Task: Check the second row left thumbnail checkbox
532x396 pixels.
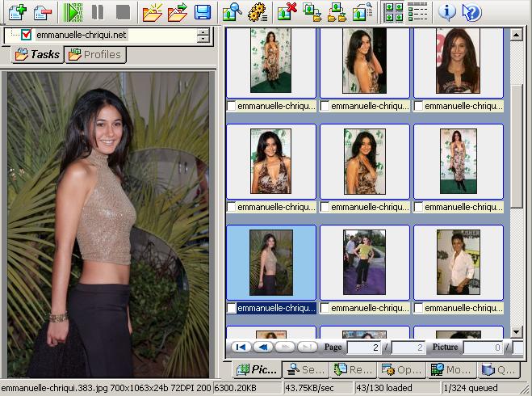Action: pos(232,207)
